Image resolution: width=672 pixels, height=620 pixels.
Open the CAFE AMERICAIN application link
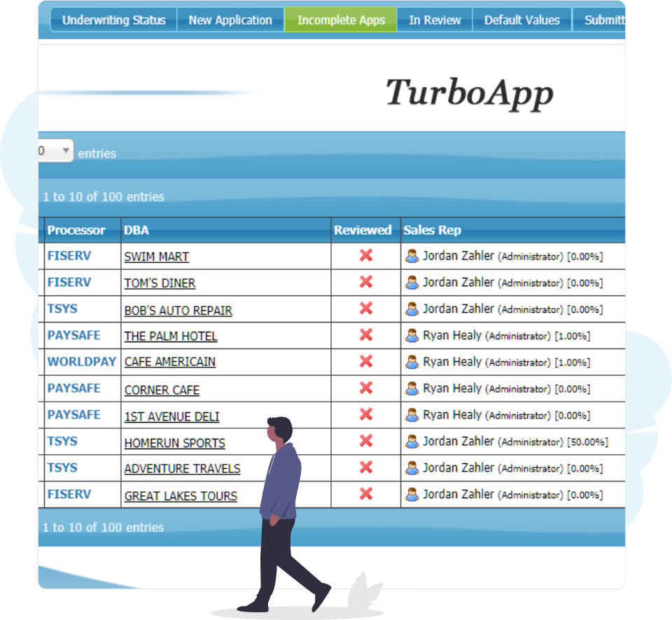coord(169,362)
